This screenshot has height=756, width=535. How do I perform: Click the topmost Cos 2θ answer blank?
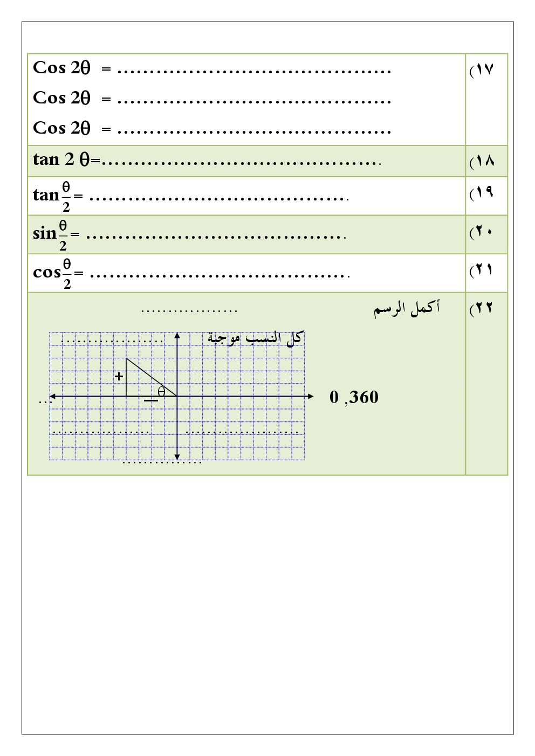(x=253, y=71)
